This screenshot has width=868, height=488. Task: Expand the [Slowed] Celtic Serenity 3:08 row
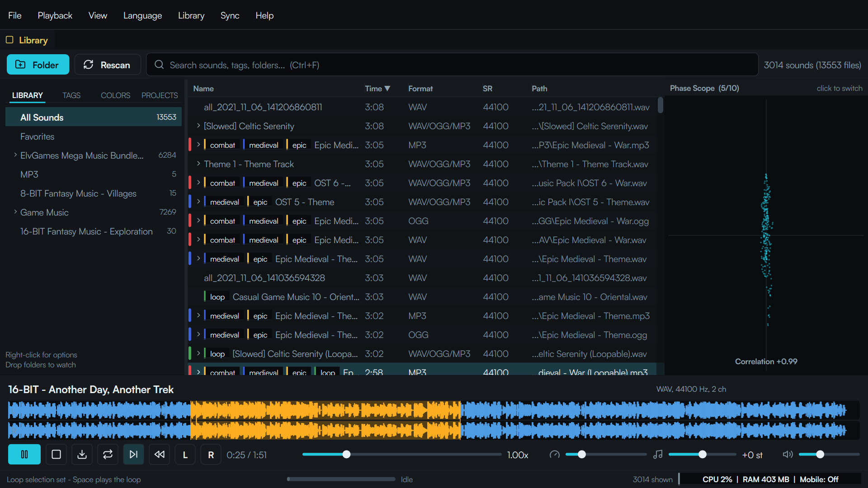point(198,126)
